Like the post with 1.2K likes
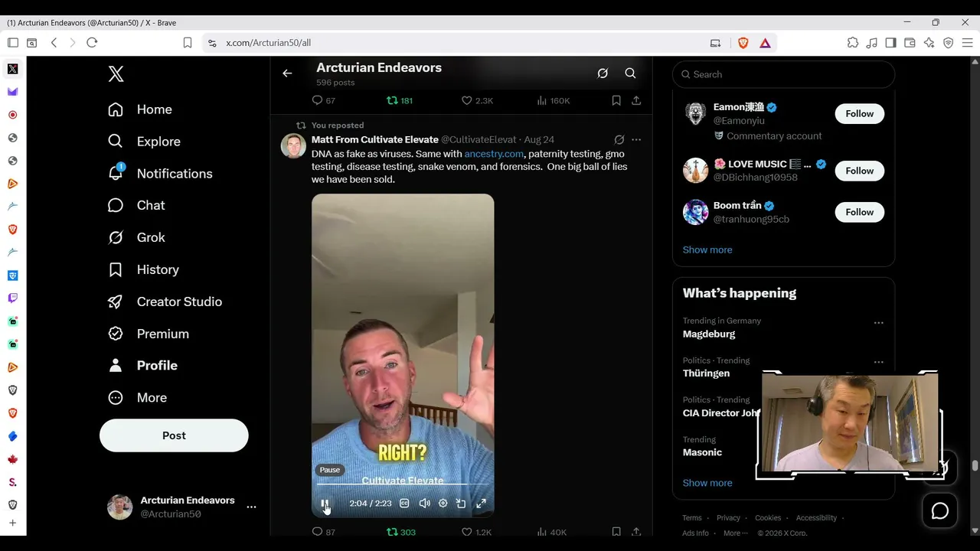This screenshot has width=980, height=551. [476, 532]
